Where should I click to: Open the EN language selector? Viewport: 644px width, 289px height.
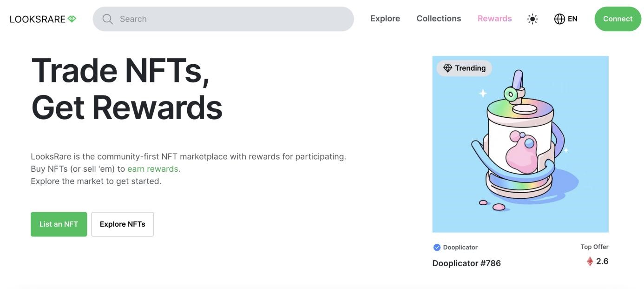click(572, 19)
